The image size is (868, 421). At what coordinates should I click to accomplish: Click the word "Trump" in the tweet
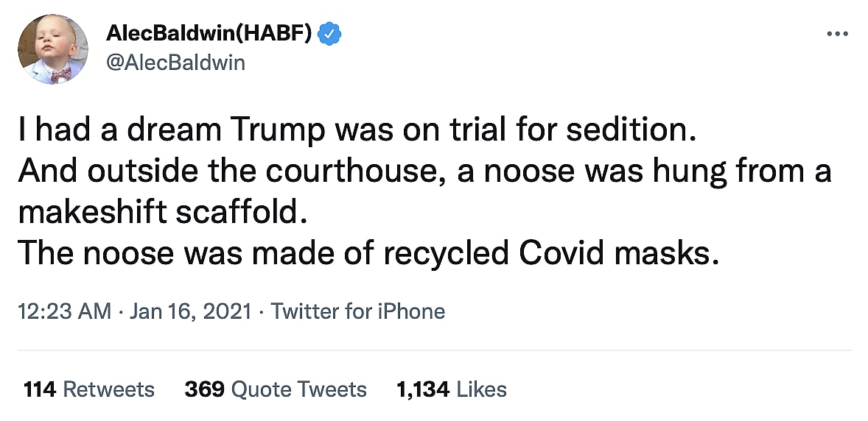pyautogui.click(x=278, y=130)
